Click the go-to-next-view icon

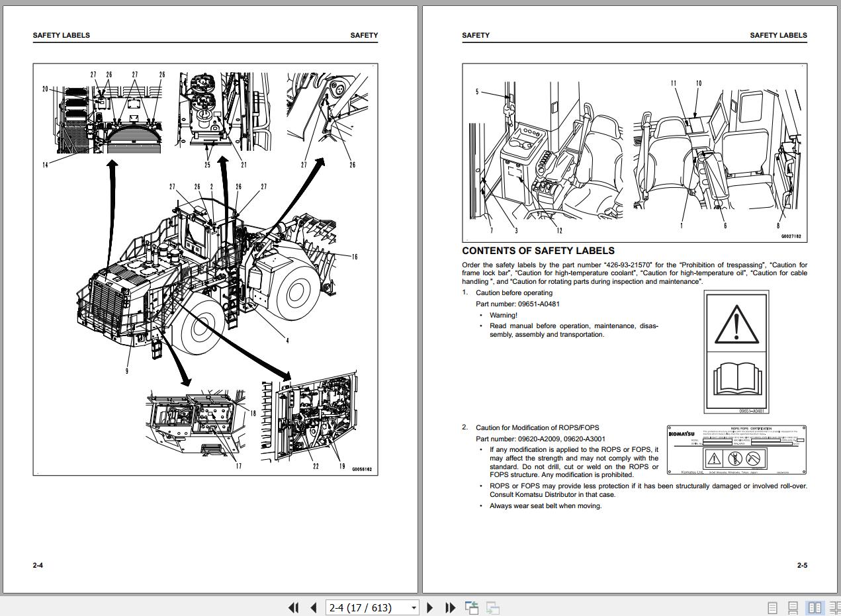(492, 607)
